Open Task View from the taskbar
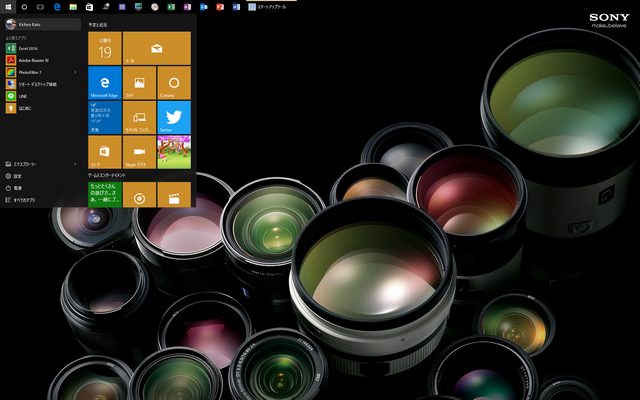The height and width of the screenshot is (400, 640). coord(40,7)
